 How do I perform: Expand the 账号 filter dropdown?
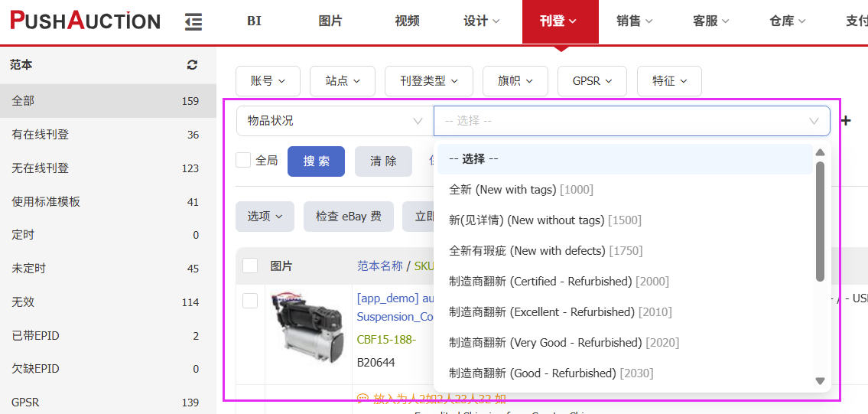(x=268, y=80)
